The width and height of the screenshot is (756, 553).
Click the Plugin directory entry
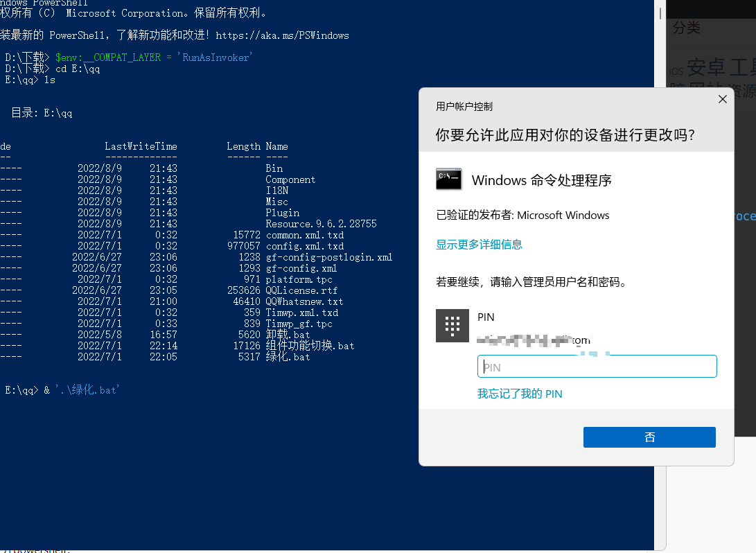click(283, 213)
